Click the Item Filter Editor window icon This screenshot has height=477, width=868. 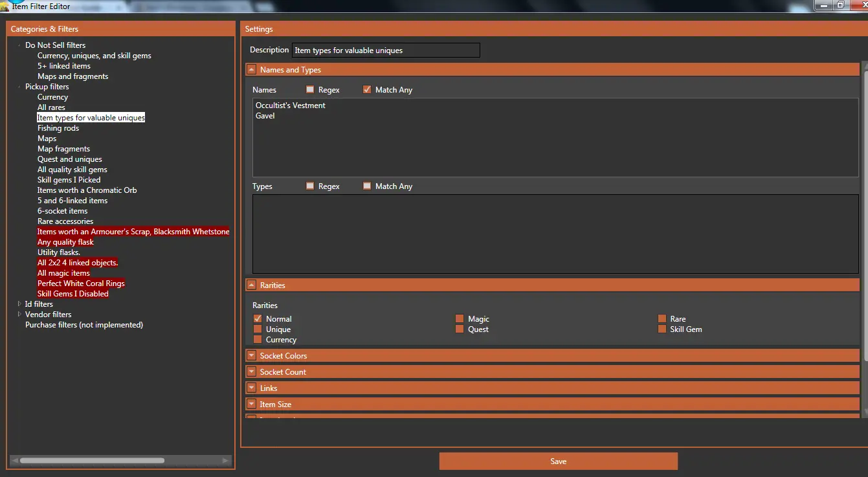(5, 6)
